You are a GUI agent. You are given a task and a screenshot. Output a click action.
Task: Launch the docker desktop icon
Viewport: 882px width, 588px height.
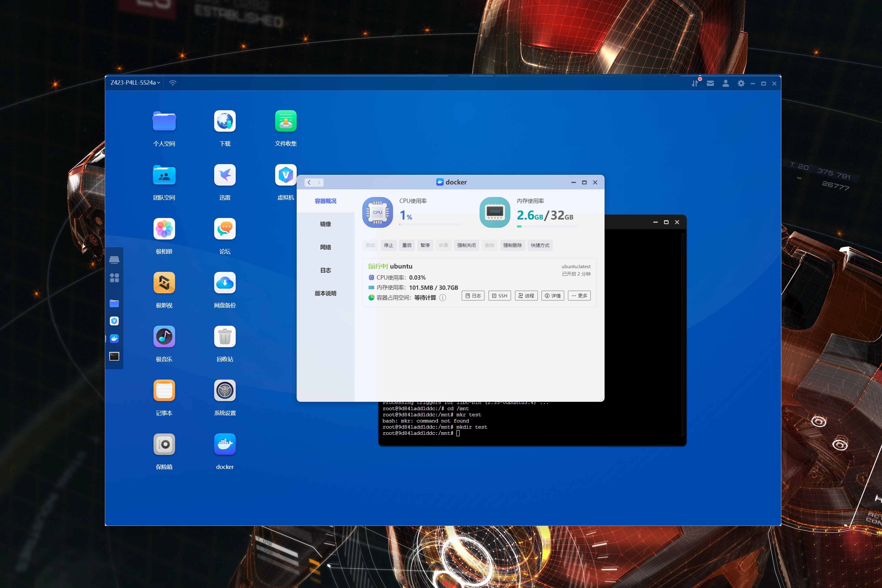pos(225,444)
